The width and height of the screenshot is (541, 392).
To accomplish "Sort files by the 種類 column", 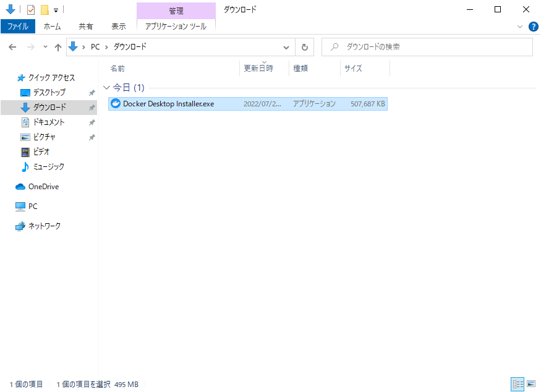I will click(x=314, y=69).
